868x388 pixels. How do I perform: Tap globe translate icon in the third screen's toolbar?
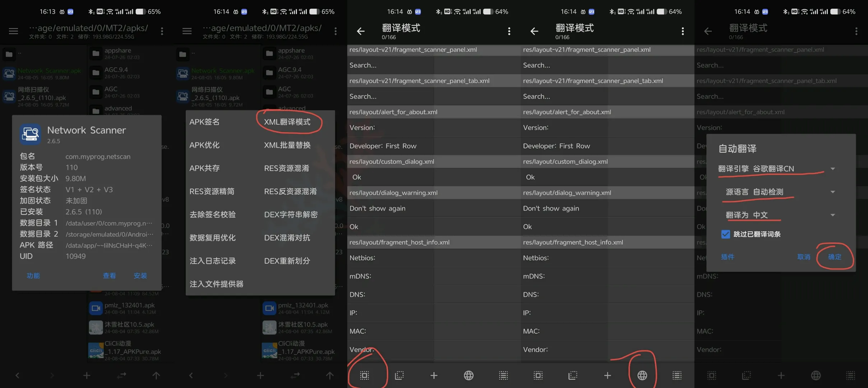469,375
